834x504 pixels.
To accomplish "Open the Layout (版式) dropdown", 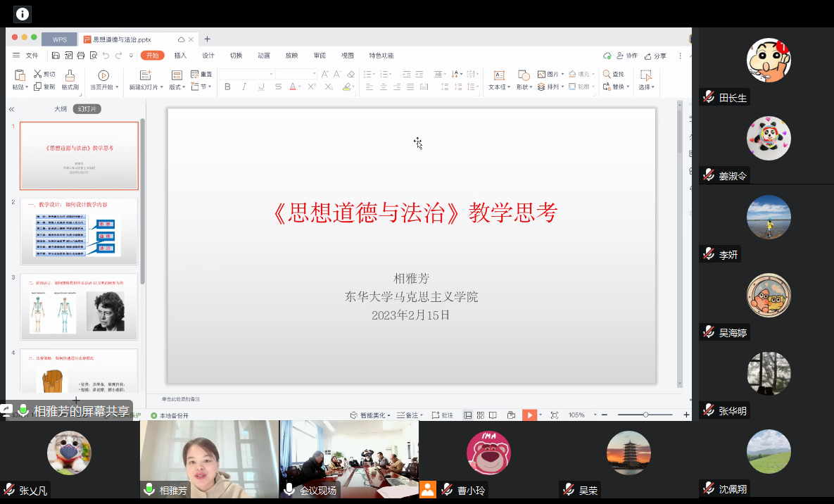I will pos(177,87).
